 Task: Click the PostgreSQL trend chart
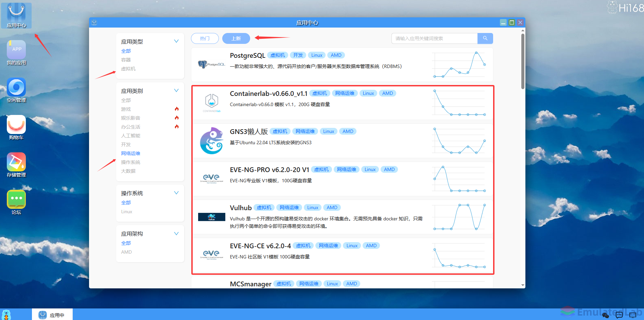click(x=459, y=65)
